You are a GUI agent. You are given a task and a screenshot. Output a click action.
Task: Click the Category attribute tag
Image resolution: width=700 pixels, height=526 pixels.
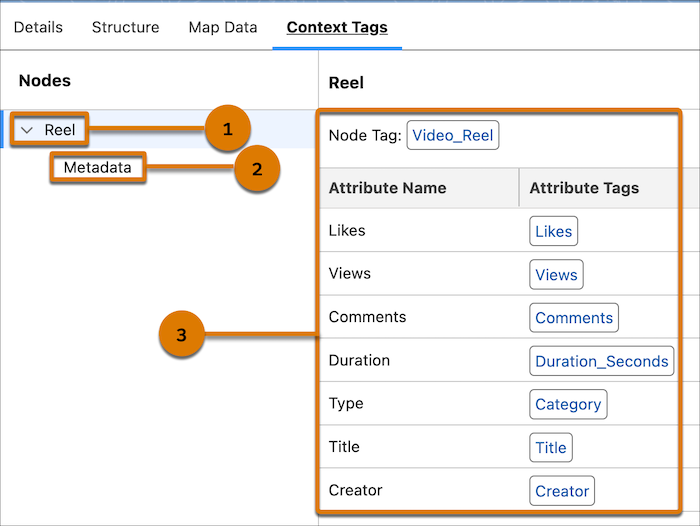568,404
